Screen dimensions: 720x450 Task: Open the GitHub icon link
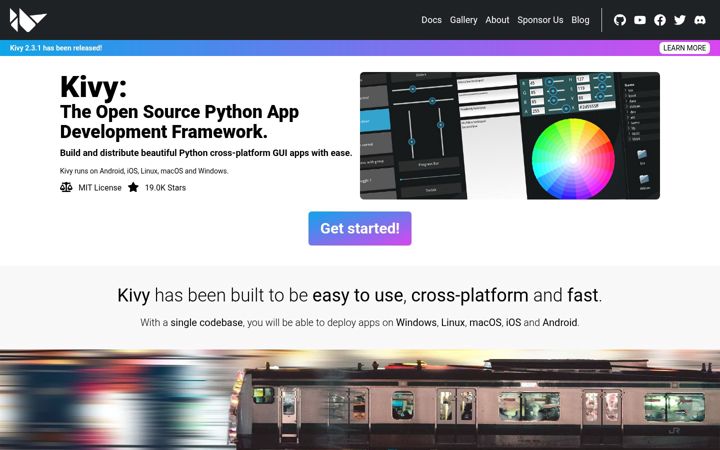point(620,20)
